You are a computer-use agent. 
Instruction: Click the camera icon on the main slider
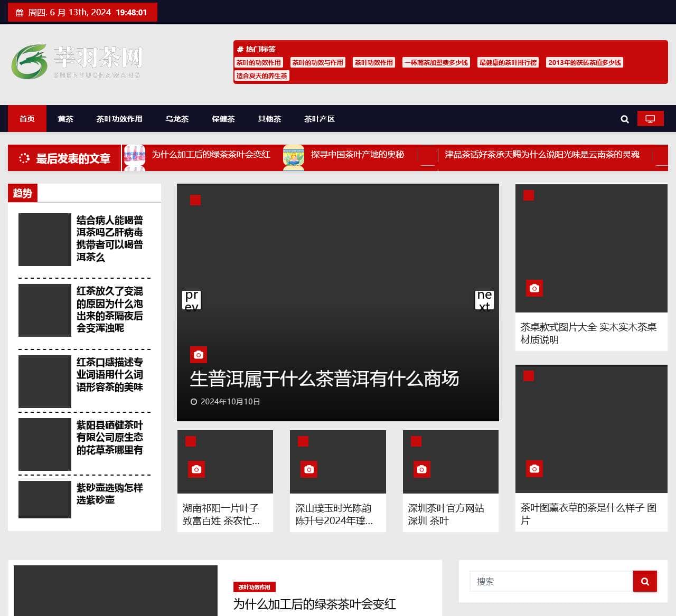[x=199, y=355]
